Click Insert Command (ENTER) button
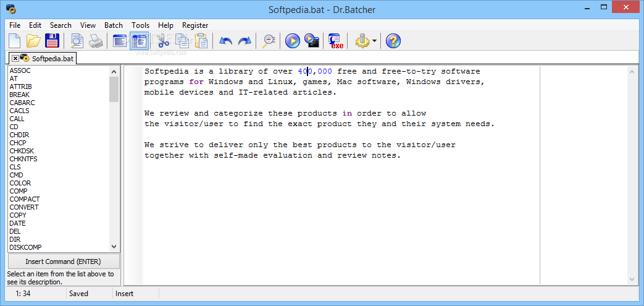The height and width of the screenshot is (306, 644). coord(63,261)
